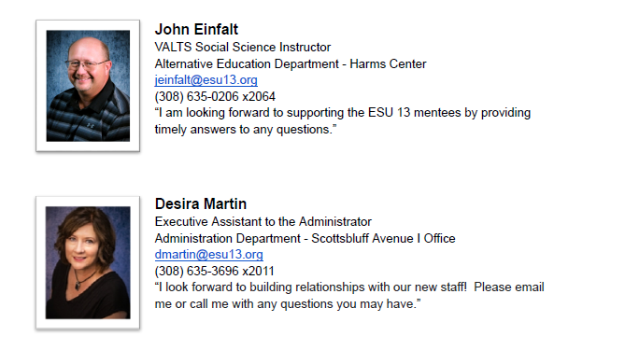Screen dimensions: 625x364
Task: Click the words Scottsbluff Avenue I Office
Action: (x=383, y=238)
